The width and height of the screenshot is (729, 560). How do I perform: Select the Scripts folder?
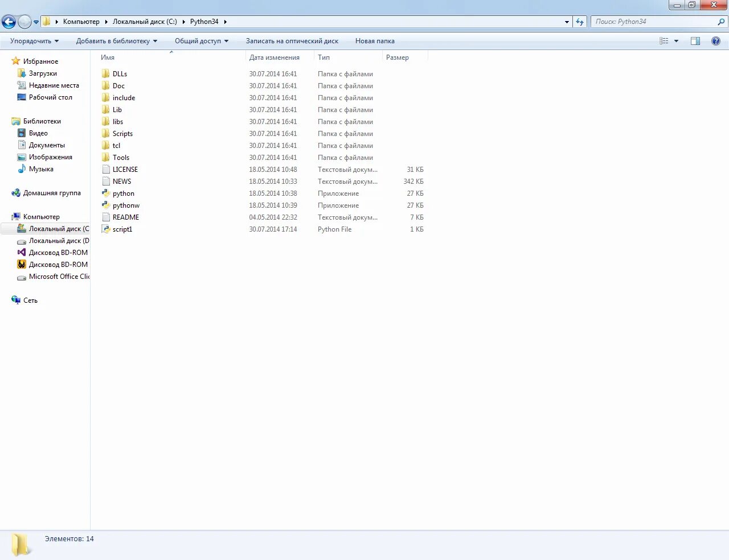click(122, 134)
